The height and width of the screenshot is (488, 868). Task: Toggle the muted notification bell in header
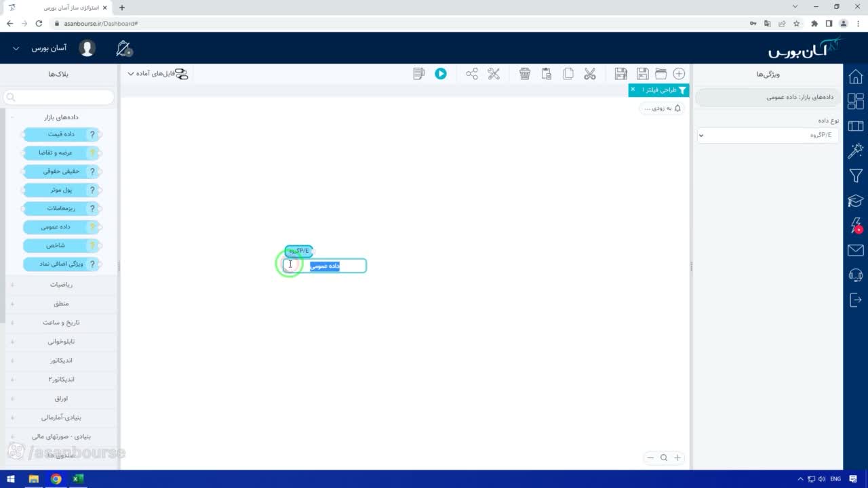[123, 48]
